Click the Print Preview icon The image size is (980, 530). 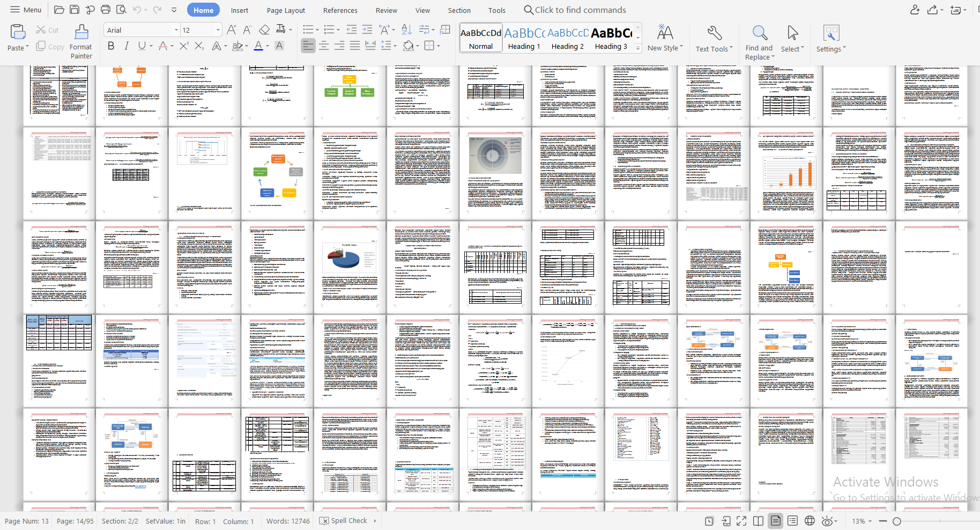[x=121, y=10]
